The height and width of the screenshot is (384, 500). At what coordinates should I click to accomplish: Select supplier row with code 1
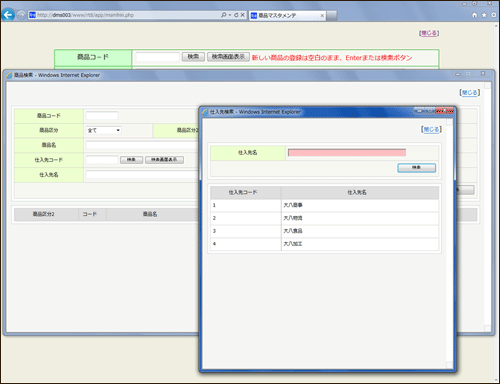tap(324, 205)
